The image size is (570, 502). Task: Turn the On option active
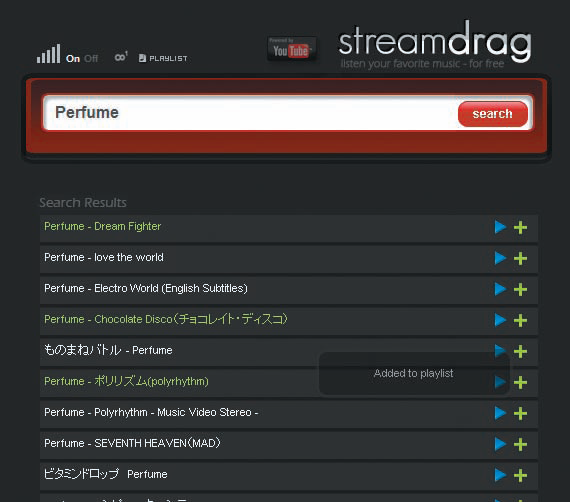(73, 59)
